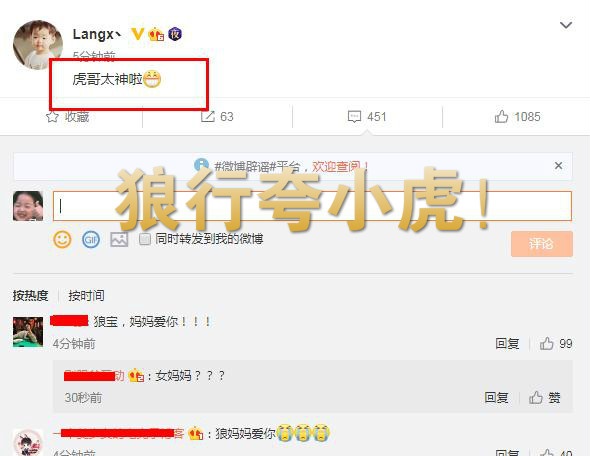Click the 收藏 star icon
The width and height of the screenshot is (590, 456).
52,117
